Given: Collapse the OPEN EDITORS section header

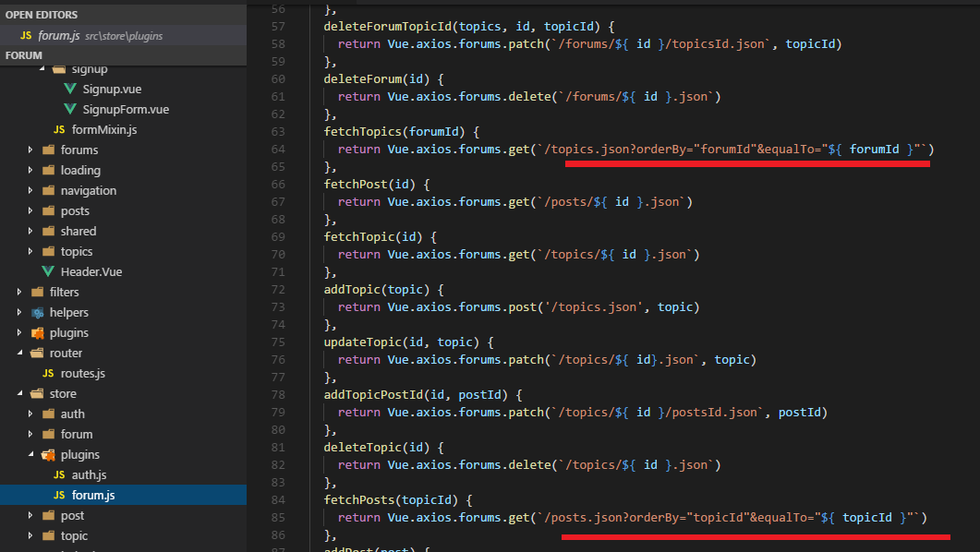Looking at the screenshot, I should tap(123, 15).
